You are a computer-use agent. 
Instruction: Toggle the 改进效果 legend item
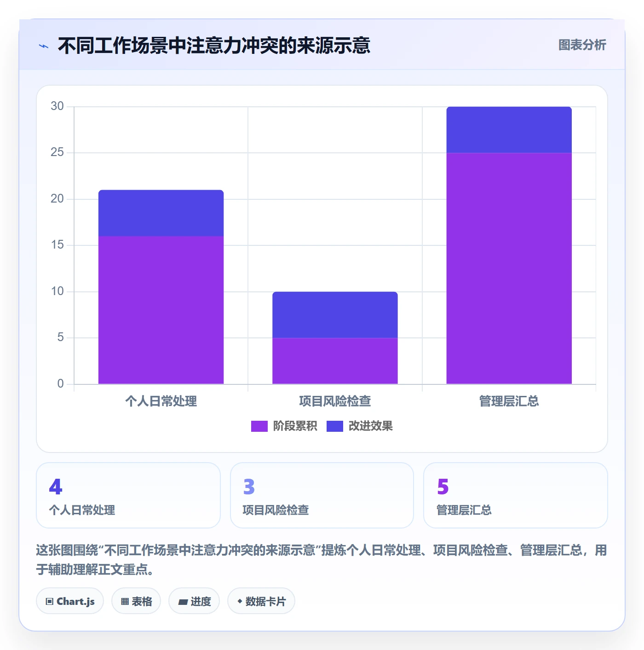[360, 426]
